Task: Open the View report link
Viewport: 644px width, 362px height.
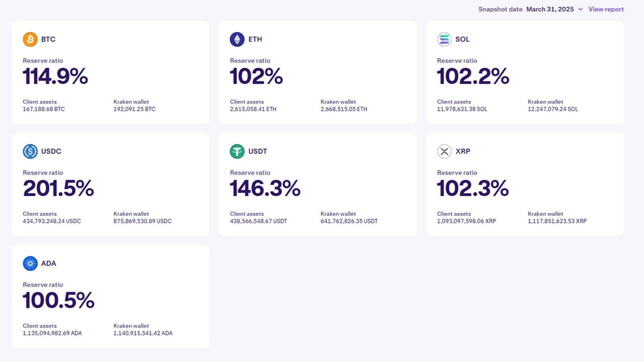Action: click(606, 9)
